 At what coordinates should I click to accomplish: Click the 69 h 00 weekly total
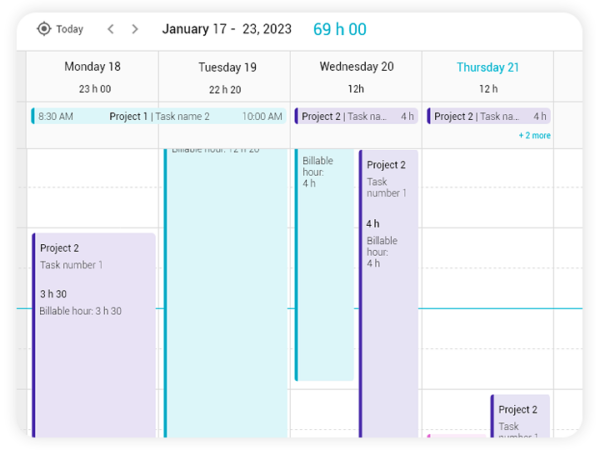pyautogui.click(x=339, y=29)
